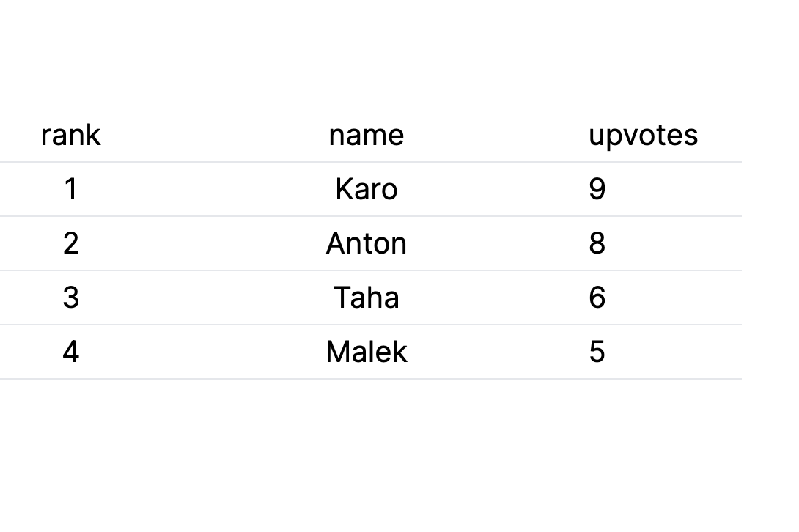The width and height of the screenshot is (799, 532).
Task: Click the rank column header
Action: click(x=71, y=135)
